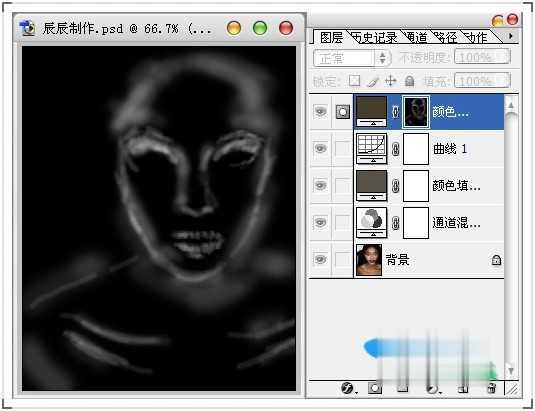Click the white mask of 通道混 layer
The height and width of the screenshot is (411, 535).
coord(416,223)
